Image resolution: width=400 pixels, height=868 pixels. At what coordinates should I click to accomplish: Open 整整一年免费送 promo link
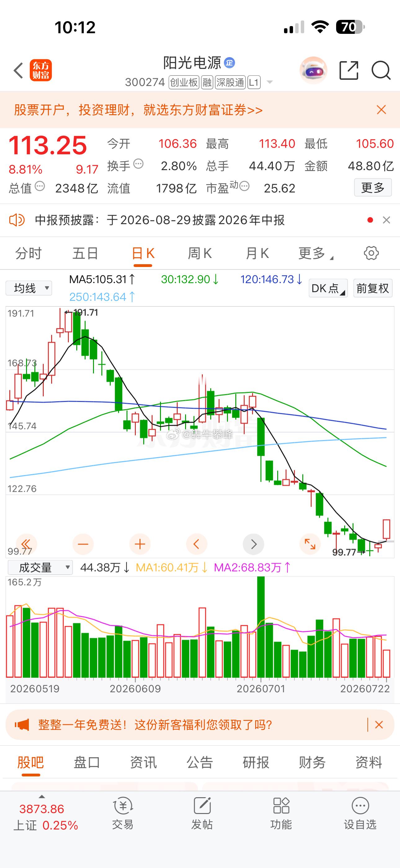[155, 725]
